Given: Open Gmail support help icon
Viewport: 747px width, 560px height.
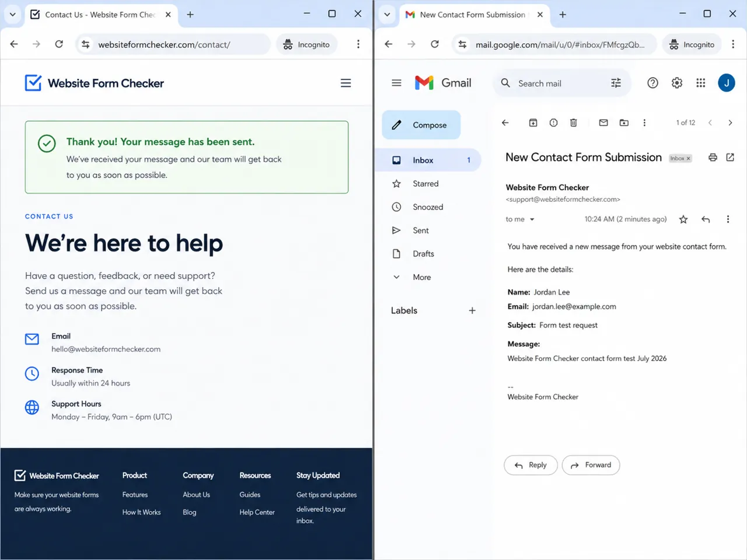Looking at the screenshot, I should coord(652,83).
